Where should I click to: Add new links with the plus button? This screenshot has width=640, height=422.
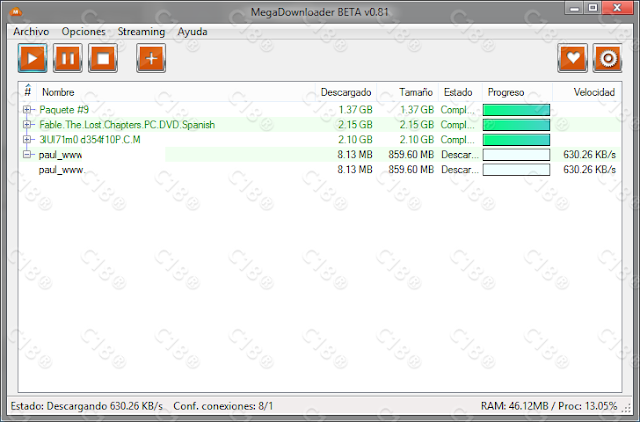[151, 58]
